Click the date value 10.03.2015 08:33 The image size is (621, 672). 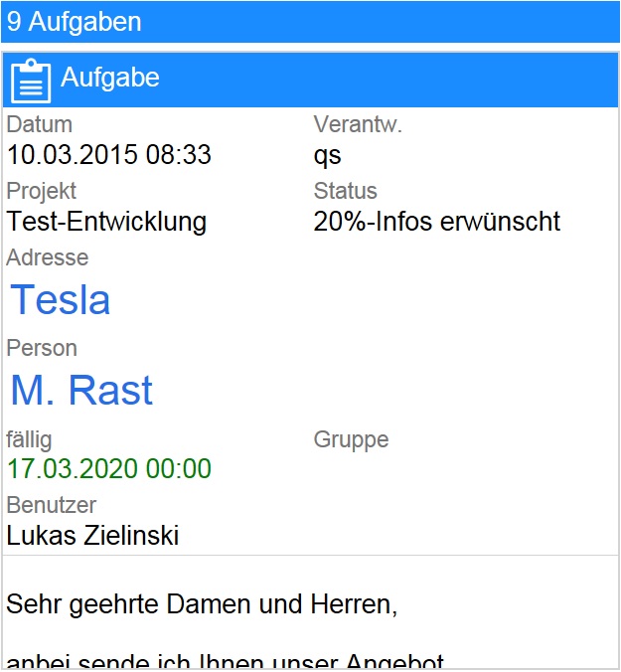tap(108, 155)
